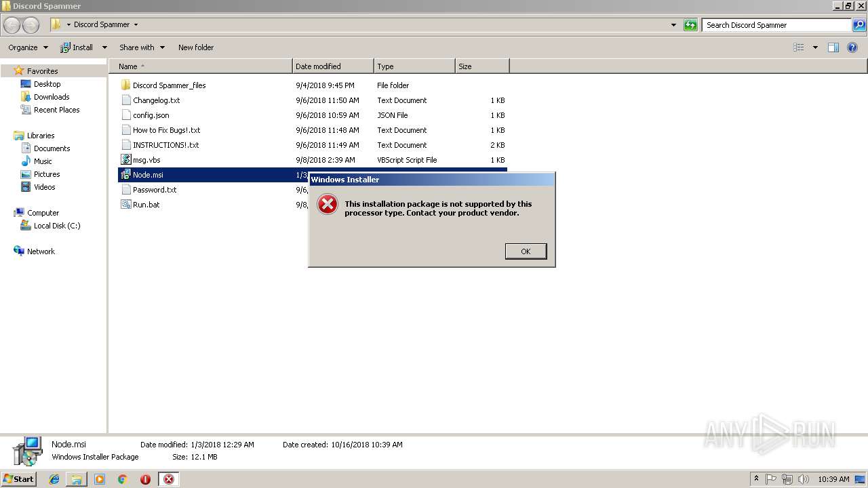This screenshot has height=488, width=868.
Task: Click the Search Discord Spammer field
Action: pos(777,25)
